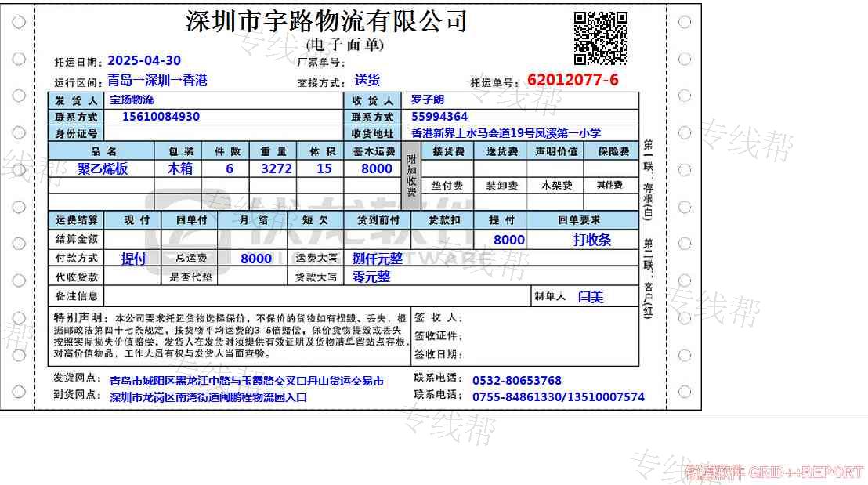Click the volume value 15
This screenshot has width=868, height=485.
[x=324, y=169]
